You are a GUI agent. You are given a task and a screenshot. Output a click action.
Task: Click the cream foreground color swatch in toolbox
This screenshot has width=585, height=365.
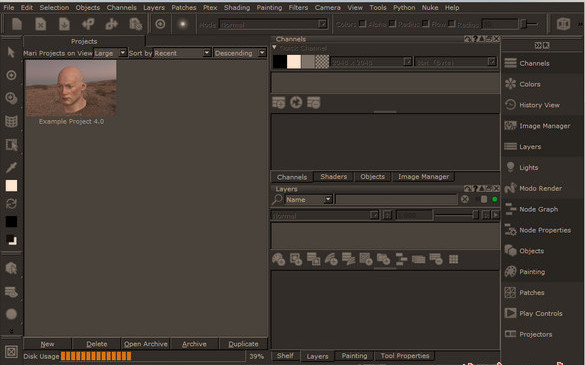point(11,185)
